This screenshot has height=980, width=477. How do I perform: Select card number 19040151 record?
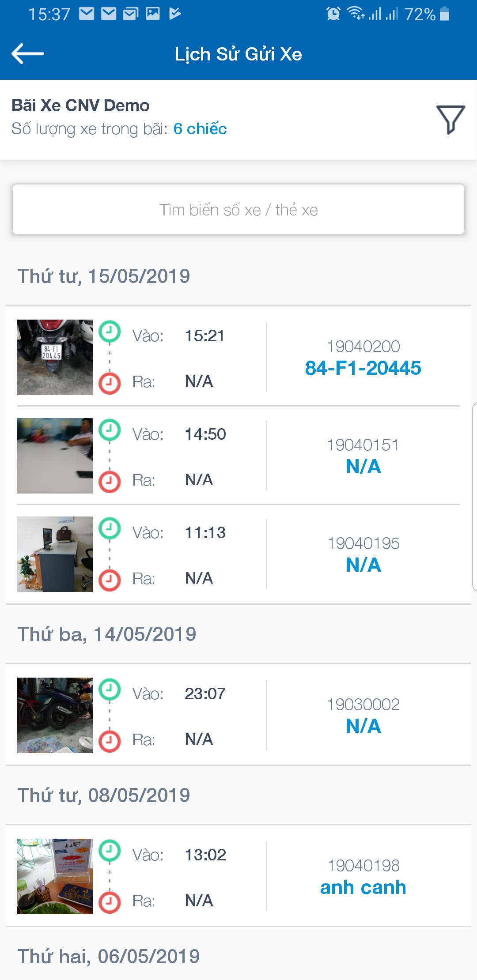coord(363,445)
